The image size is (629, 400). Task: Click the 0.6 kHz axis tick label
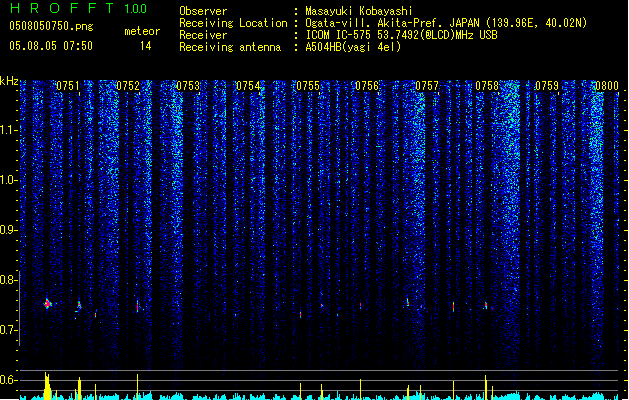click(9, 380)
